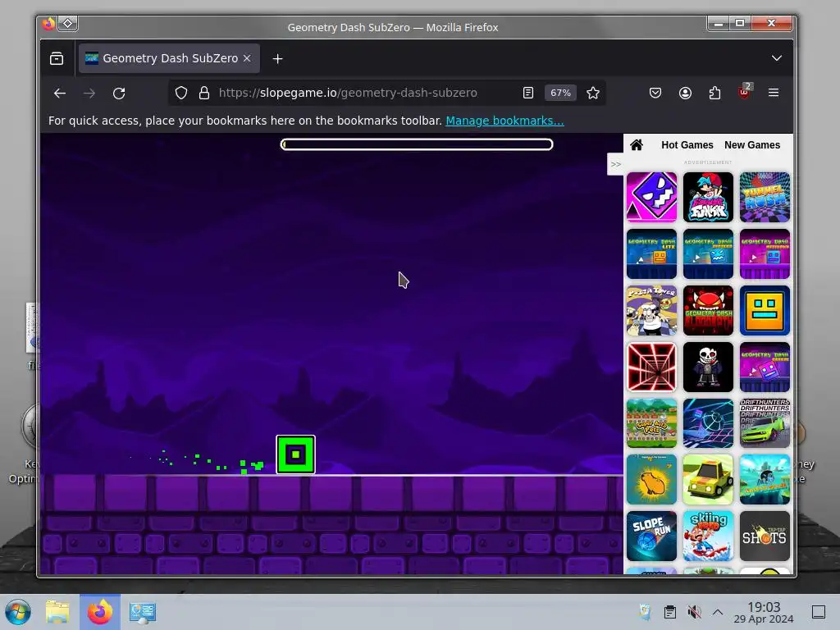Open the yellow blocky truck game thumbnail
The height and width of the screenshot is (630, 840).
click(x=708, y=479)
